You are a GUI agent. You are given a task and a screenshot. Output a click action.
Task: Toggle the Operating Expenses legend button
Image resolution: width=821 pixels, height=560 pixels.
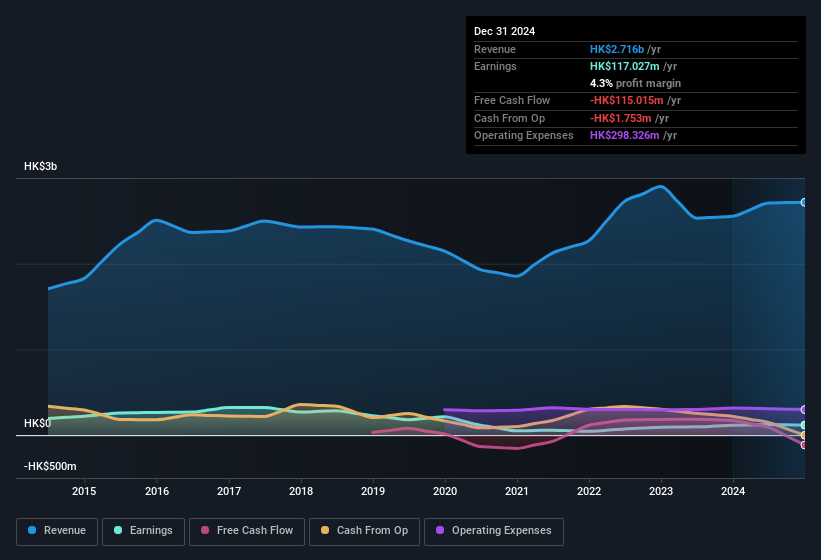pyautogui.click(x=494, y=531)
